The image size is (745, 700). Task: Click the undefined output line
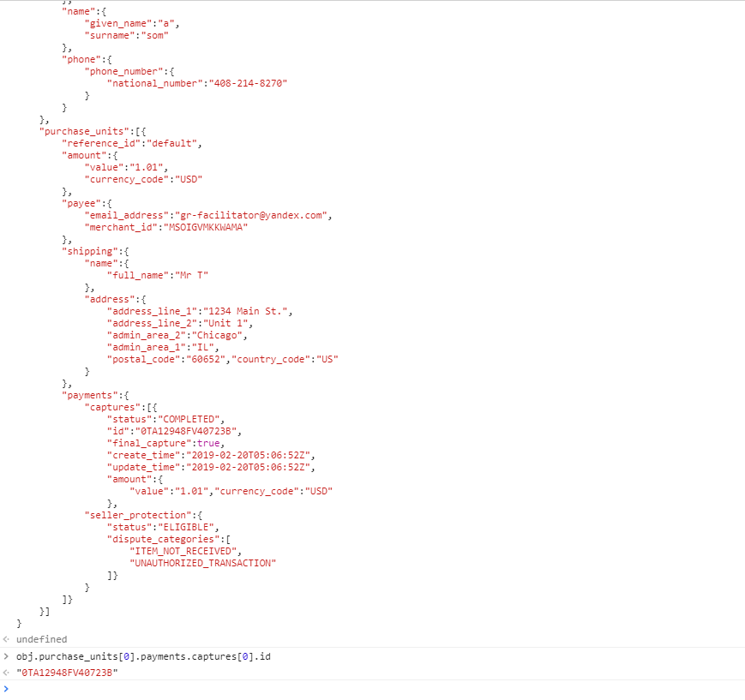(42, 639)
